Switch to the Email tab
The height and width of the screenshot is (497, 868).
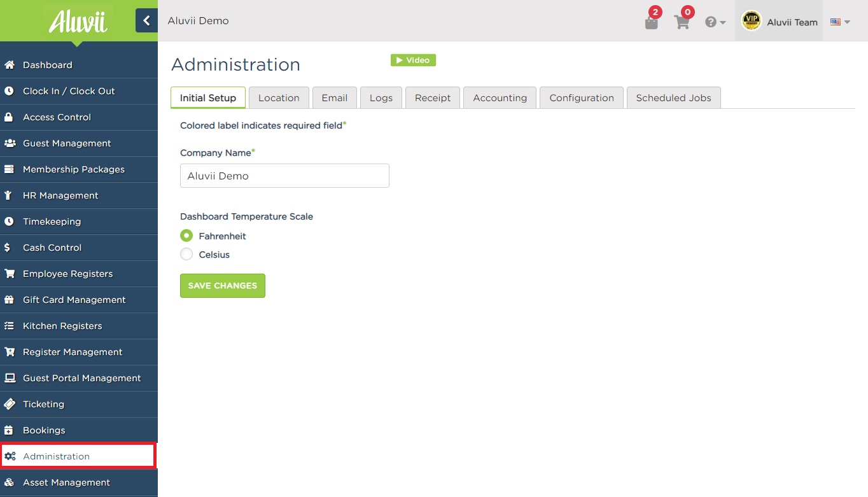pyautogui.click(x=335, y=97)
